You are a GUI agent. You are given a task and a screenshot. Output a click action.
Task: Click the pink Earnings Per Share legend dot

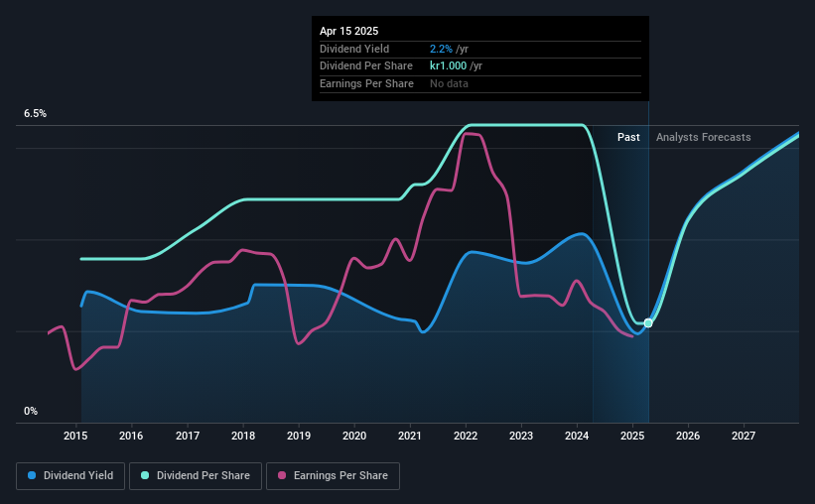click(x=282, y=475)
